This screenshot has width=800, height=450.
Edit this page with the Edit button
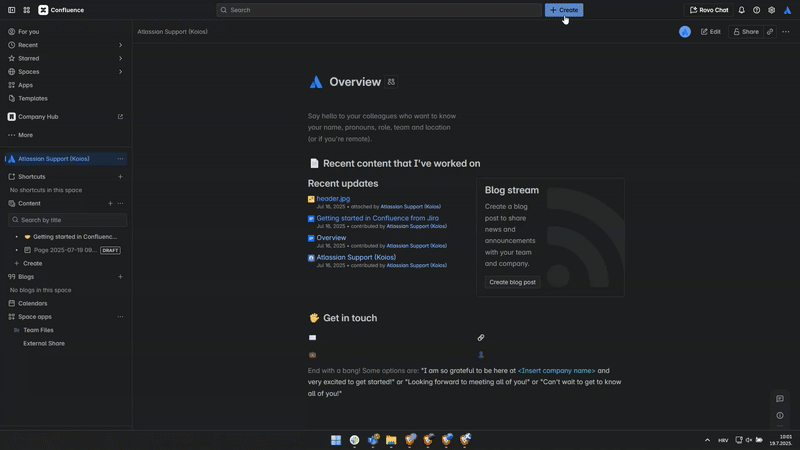[x=710, y=32]
